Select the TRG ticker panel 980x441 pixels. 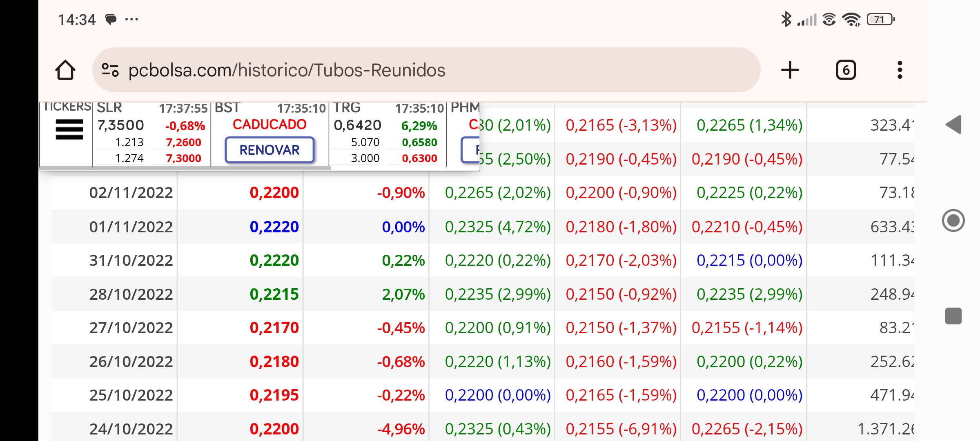pyautogui.click(x=388, y=134)
